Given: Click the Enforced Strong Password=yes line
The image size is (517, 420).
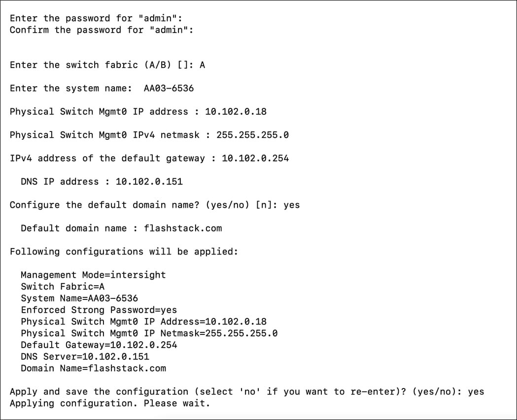Looking at the screenshot, I should coord(99,310).
